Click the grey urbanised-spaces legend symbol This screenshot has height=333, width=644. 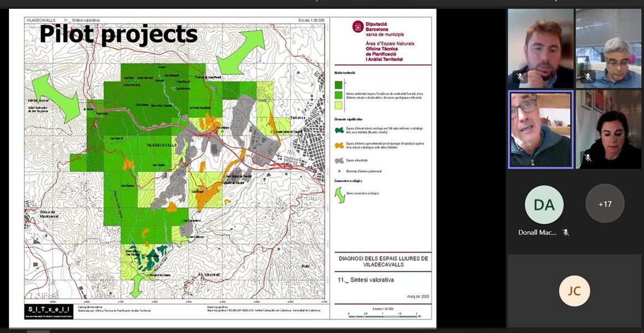(x=339, y=161)
